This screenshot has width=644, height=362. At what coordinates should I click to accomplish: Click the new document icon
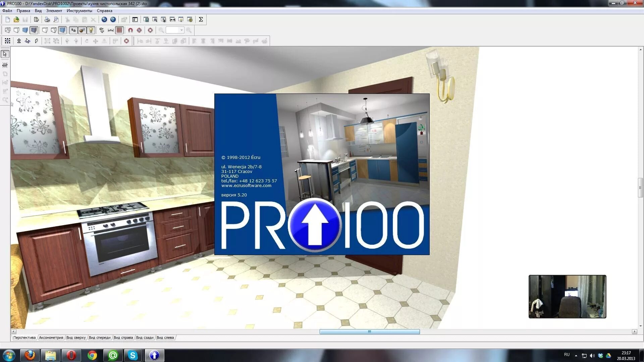(x=7, y=19)
